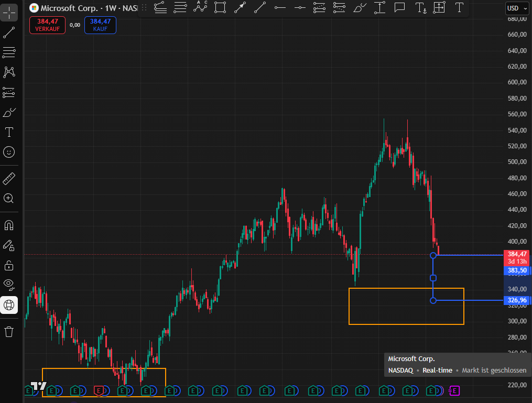Click the blue 326,96 price axis label

pyautogui.click(x=517, y=300)
